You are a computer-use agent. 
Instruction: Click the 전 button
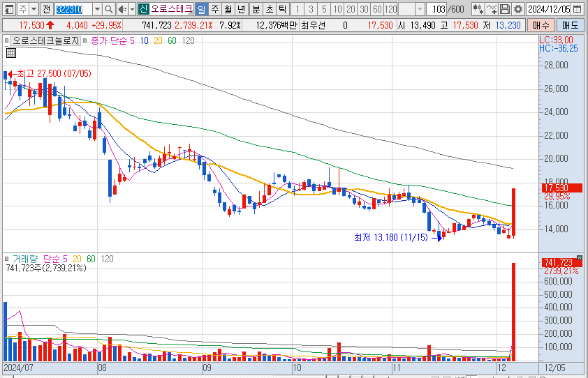[46, 9]
